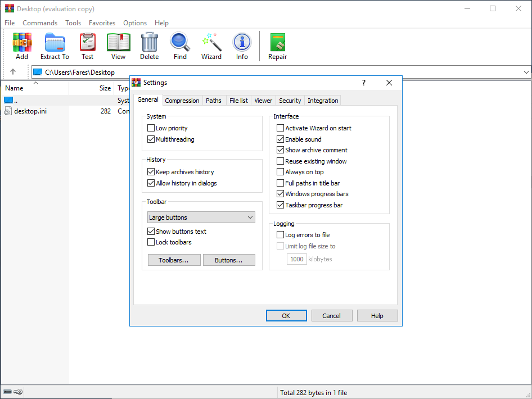This screenshot has height=399, width=532.
Task: Click the size value 282 of desktop.ini
Action: click(106, 111)
